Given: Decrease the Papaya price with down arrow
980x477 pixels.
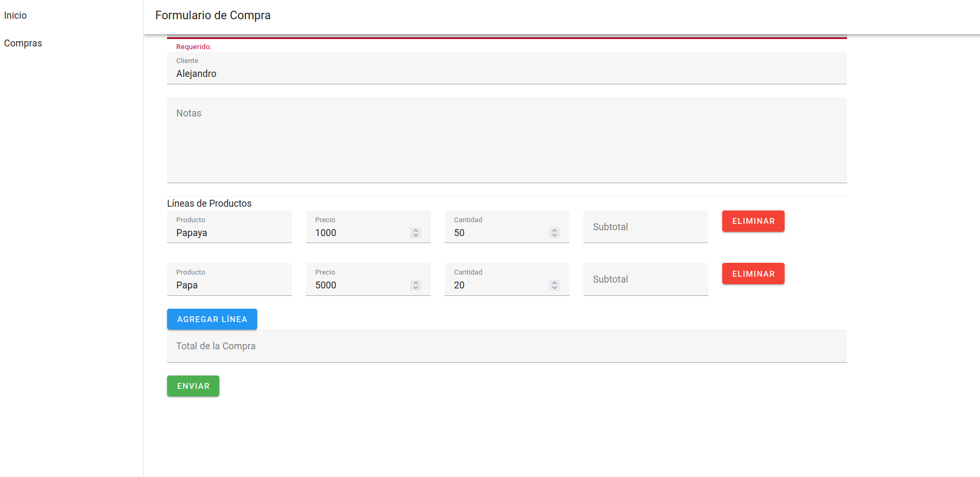Looking at the screenshot, I should [416, 235].
